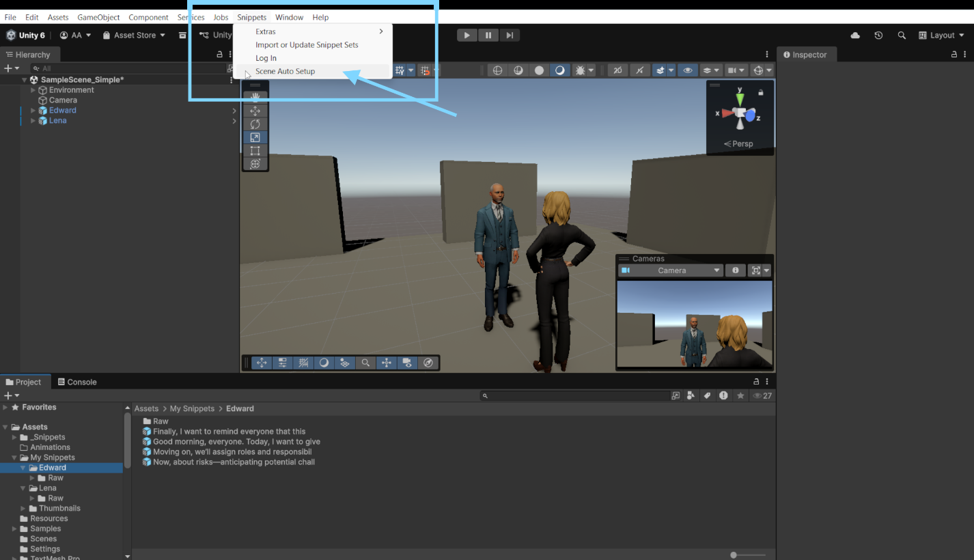Open the scene effects dropdown arrow
The image size is (974, 560).
pyautogui.click(x=671, y=70)
